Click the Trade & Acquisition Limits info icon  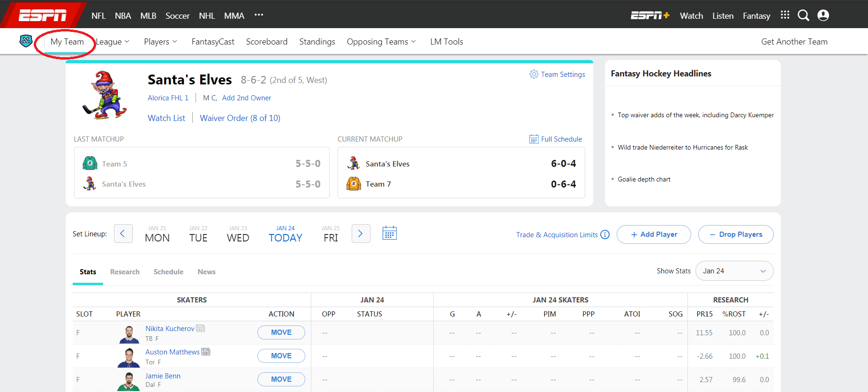(x=605, y=234)
